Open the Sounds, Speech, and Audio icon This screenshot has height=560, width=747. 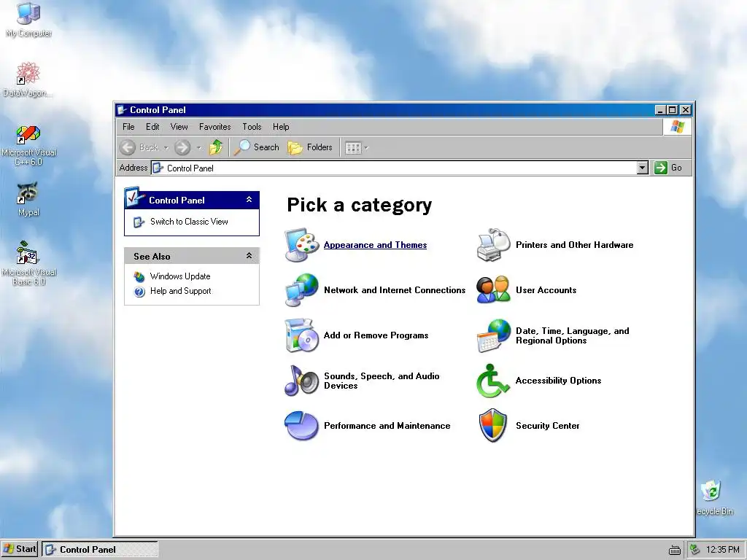[x=301, y=381]
